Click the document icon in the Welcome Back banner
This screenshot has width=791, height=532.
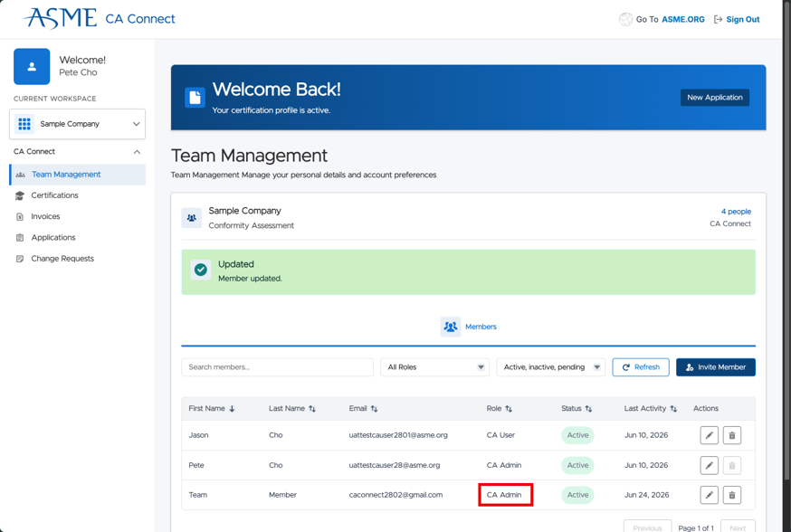tap(195, 98)
